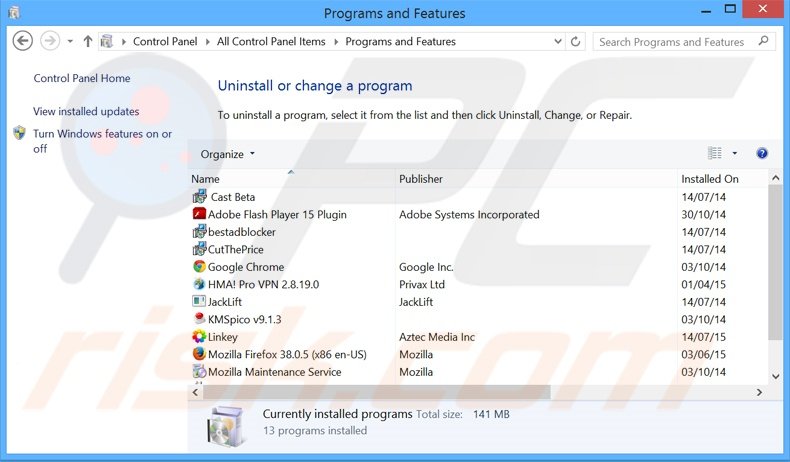Sort by Installed On column header
Viewport: 790px width, 462px height.
pos(709,179)
